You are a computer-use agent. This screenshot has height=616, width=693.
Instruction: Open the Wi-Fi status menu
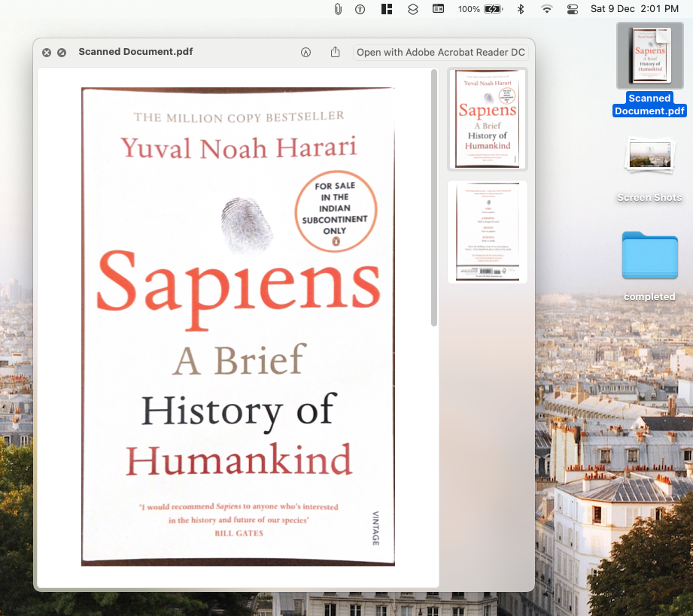(x=546, y=9)
